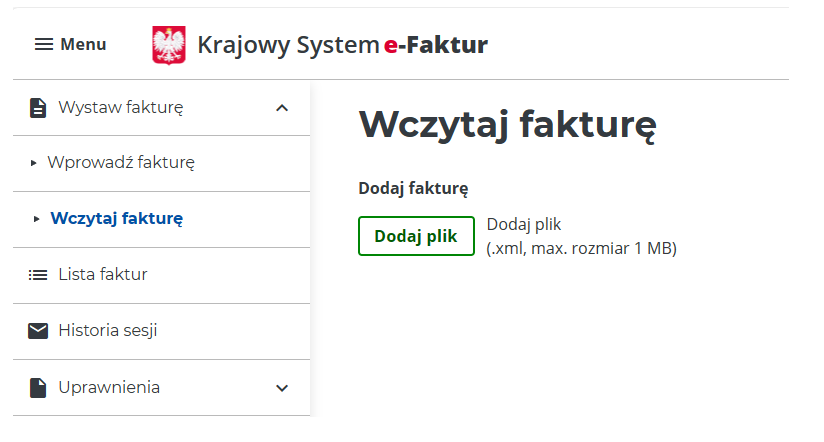Click the Krajowy System e-Faktur title
Viewport: 824px width, 442px height.
pos(342,45)
